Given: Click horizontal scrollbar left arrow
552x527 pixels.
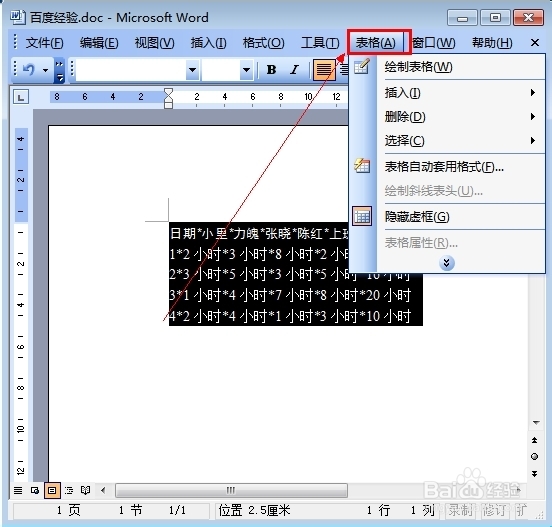Looking at the screenshot, I should (x=103, y=490).
